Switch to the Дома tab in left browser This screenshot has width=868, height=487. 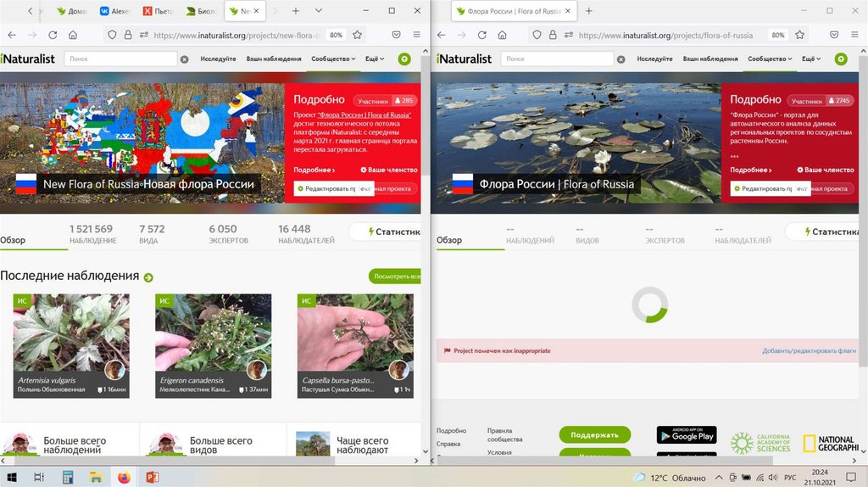(x=73, y=11)
